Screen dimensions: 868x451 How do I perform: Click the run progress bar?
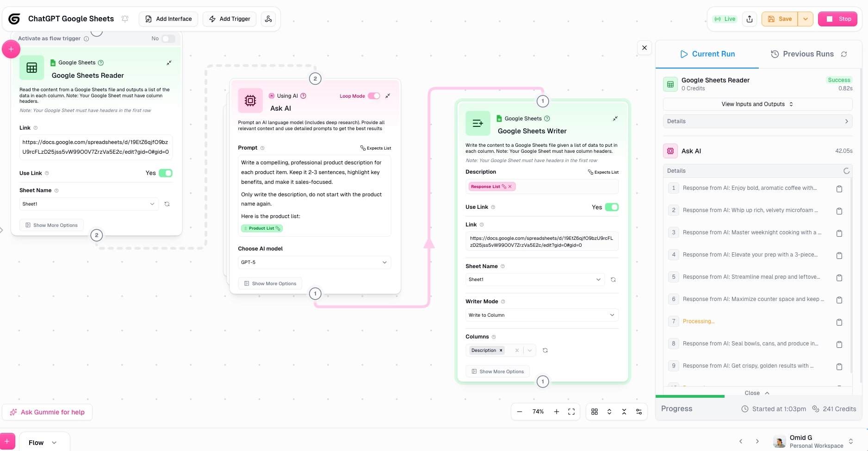coord(758,396)
